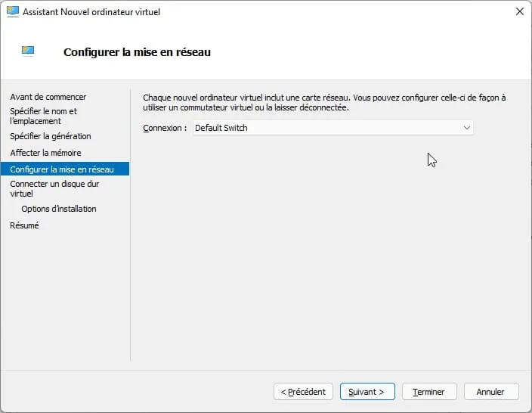
Task: Cancel the wizard with the Annuler button
Action: click(490, 392)
